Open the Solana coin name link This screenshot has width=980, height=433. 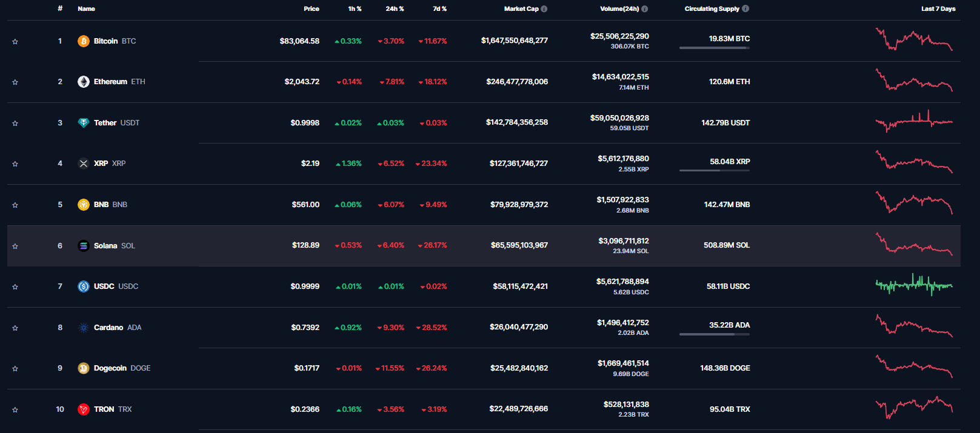click(105, 246)
